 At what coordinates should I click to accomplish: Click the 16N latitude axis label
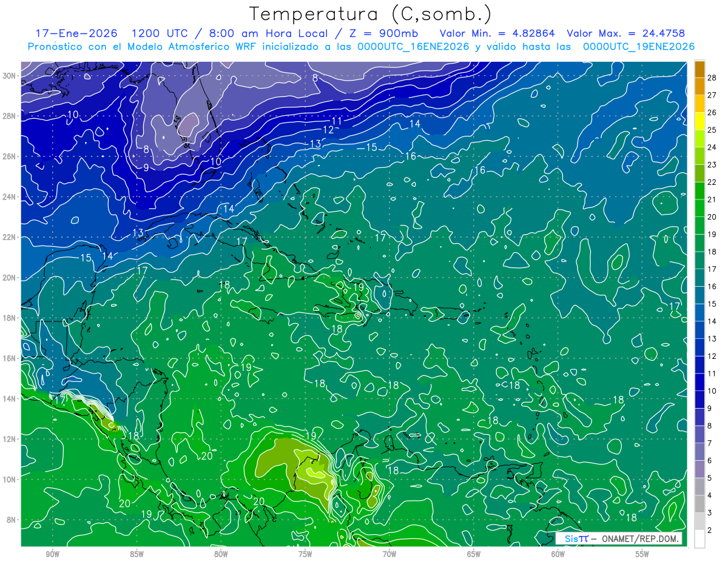pos(9,358)
